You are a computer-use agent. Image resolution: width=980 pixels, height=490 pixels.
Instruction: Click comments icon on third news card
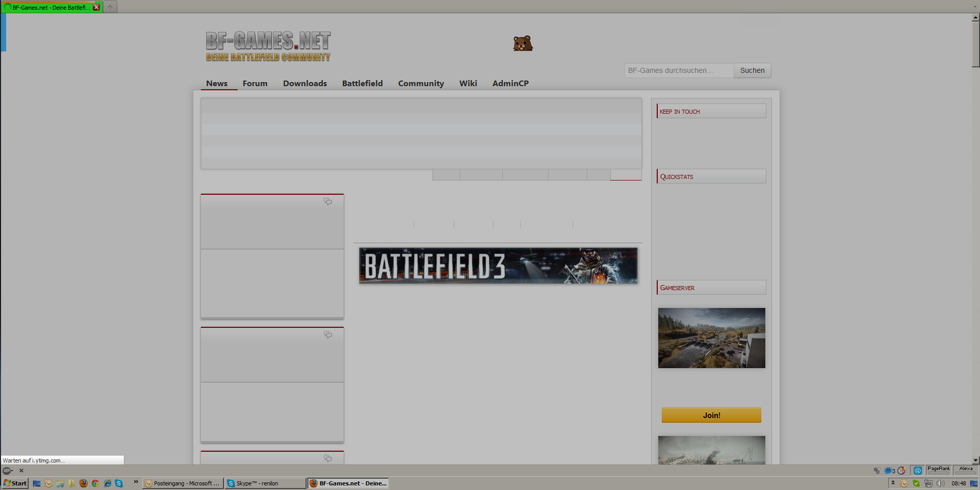click(x=328, y=459)
